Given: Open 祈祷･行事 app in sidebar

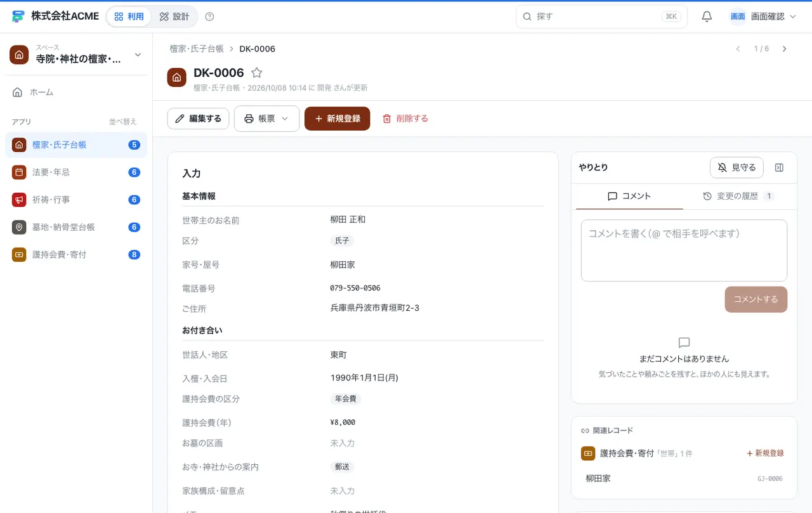Looking at the screenshot, I should [76, 200].
